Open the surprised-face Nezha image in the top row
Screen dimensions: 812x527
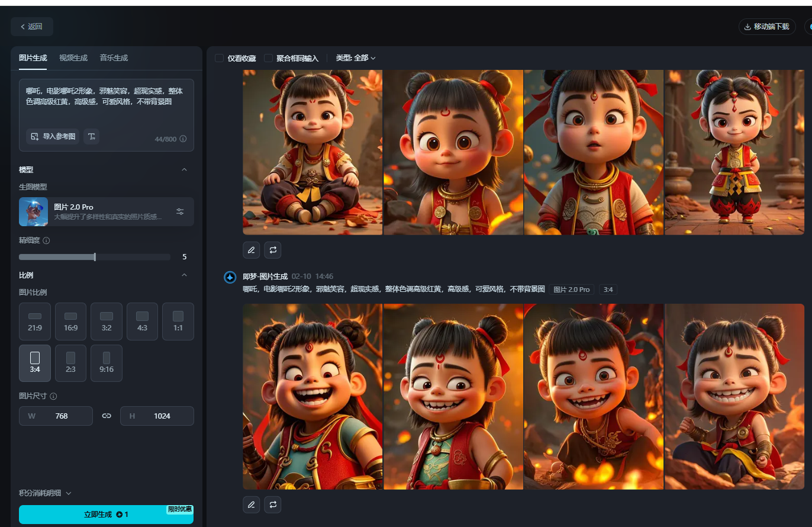coord(594,152)
